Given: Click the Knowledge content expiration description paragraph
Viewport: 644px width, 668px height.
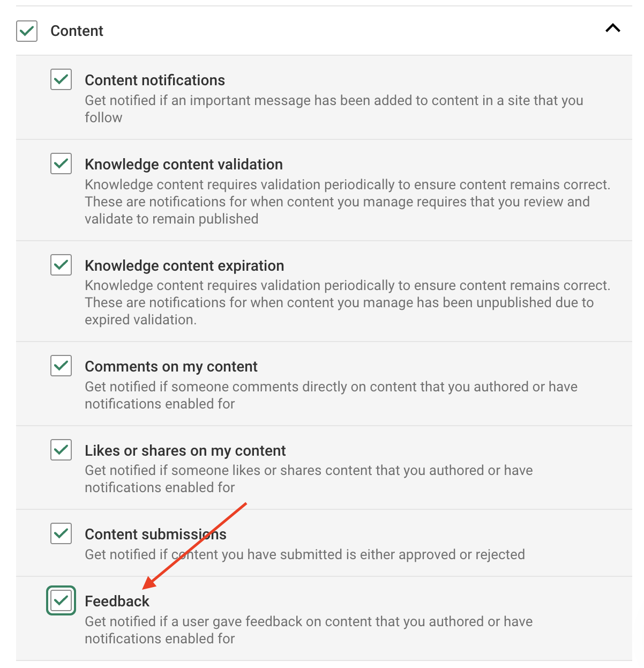Looking at the screenshot, I should click(x=347, y=302).
